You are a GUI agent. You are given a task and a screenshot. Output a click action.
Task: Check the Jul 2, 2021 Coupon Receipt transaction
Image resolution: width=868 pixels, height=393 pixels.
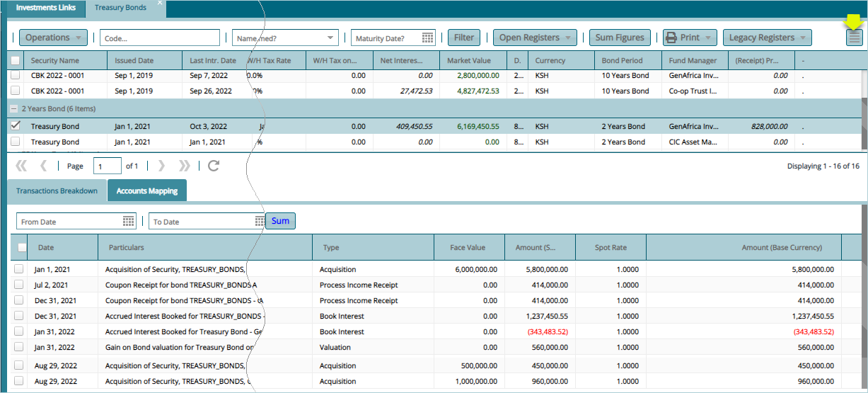(18, 285)
